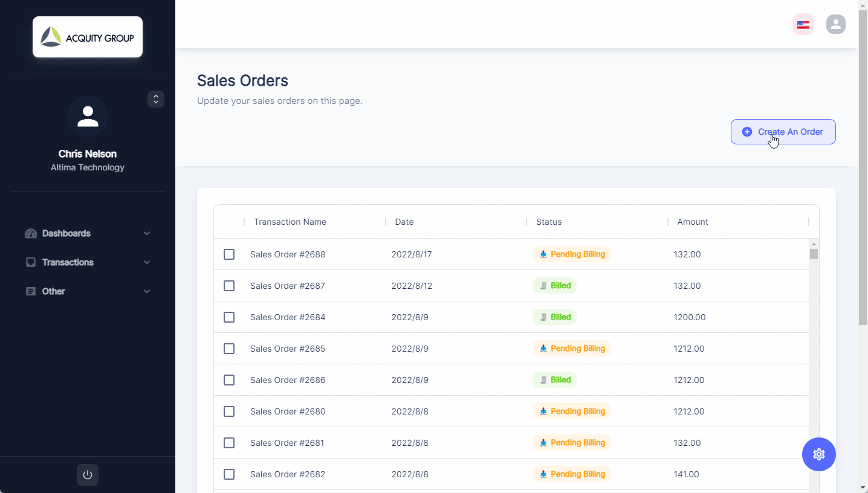Screen dimensions: 868x493
Task: Expand the Other section in sidebar
Action: [x=53, y=291]
